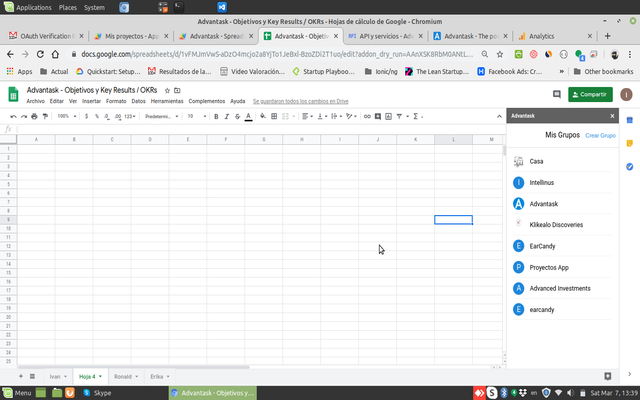Open the font family dropdown
This screenshot has height=400, width=640.
pos(162,116)
